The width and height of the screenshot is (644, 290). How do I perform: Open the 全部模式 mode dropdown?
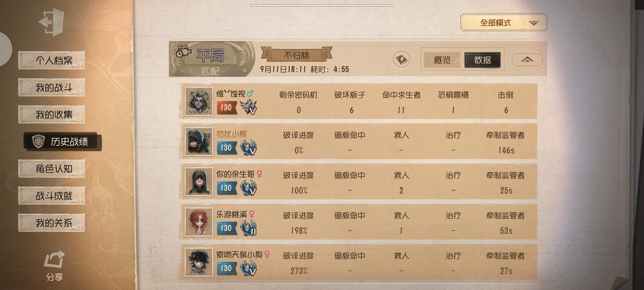[x=504, y=23]
